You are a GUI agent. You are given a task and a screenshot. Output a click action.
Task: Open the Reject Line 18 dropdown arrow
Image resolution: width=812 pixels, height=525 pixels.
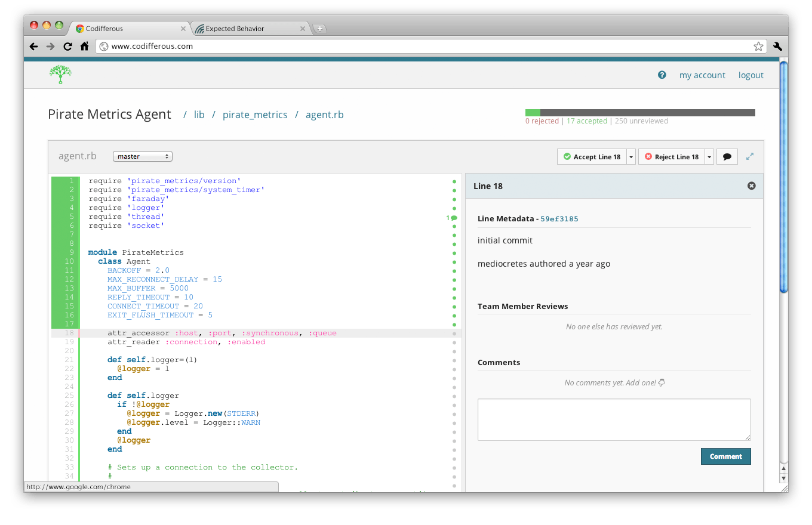coord(709,157)
